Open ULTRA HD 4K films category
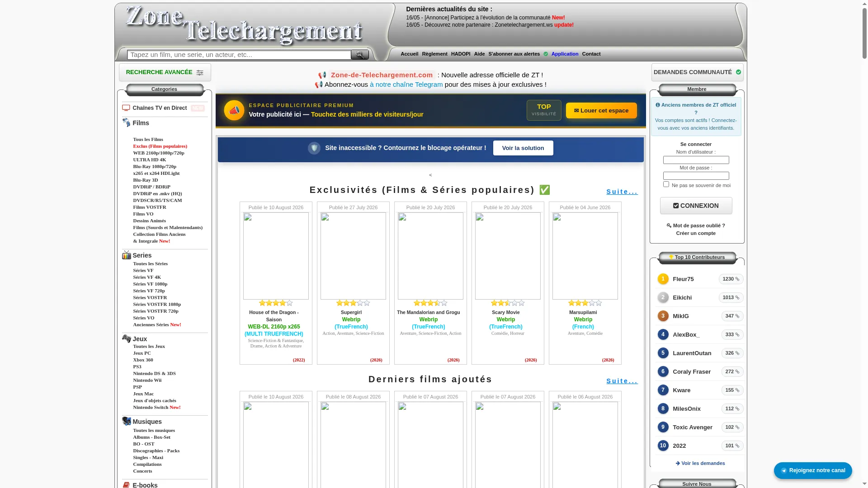 pos(150,160)
